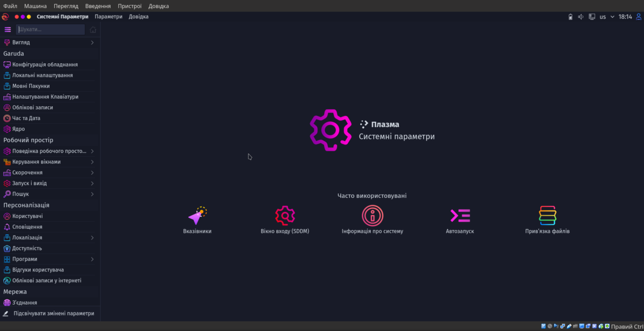Expand Поведінка робочого простору chevron
Viewport: 644px width, 331px height.
click(x=92, y=151)
